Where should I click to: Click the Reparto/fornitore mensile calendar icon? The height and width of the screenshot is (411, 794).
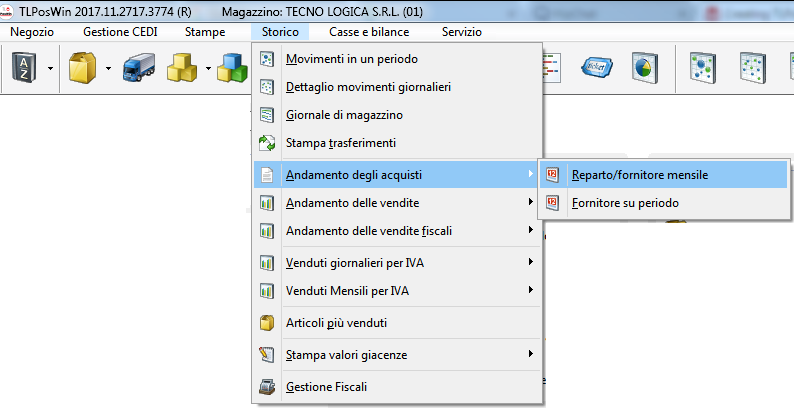tap(552, 175)
